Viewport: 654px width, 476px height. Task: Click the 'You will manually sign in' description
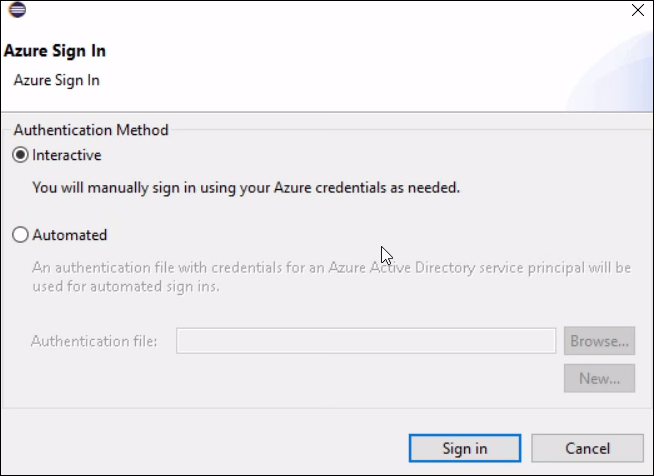tap(246, 187)
